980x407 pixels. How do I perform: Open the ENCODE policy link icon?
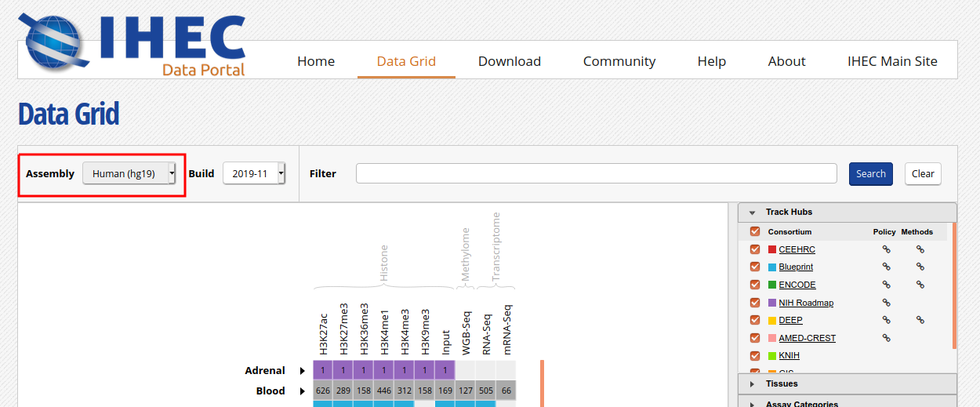click(887, 285)
